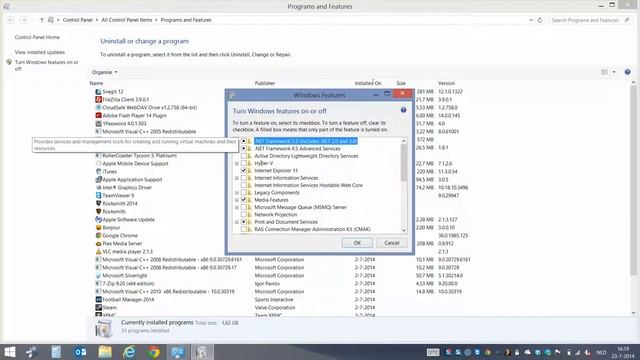Image resolution: width=640 pixels, height=360 pixels.
Task: Sort by the Size column header
Action: (401, 83)
